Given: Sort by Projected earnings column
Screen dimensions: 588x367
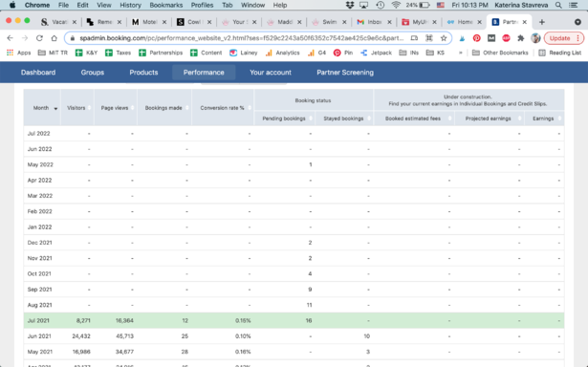Looking at the screenshot, I should tap(490, 119).
